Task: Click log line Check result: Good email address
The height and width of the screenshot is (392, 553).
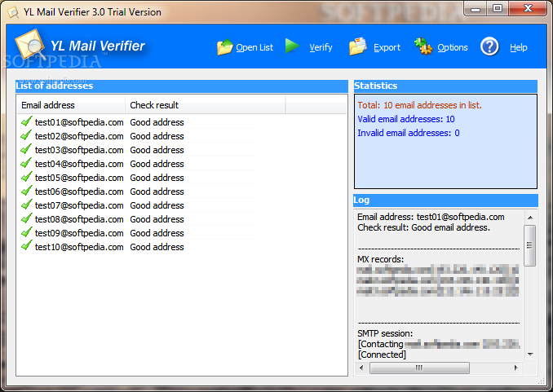Action: pos(423,227)
